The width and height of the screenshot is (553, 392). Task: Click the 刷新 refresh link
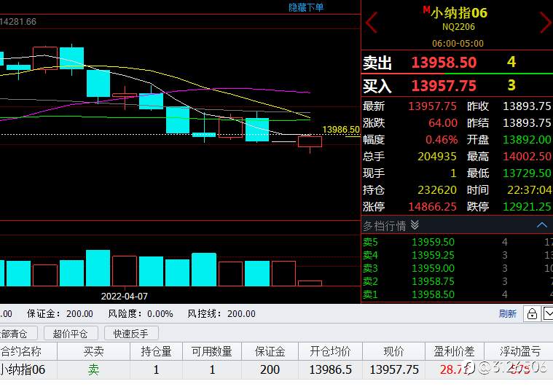pos(508,313)
